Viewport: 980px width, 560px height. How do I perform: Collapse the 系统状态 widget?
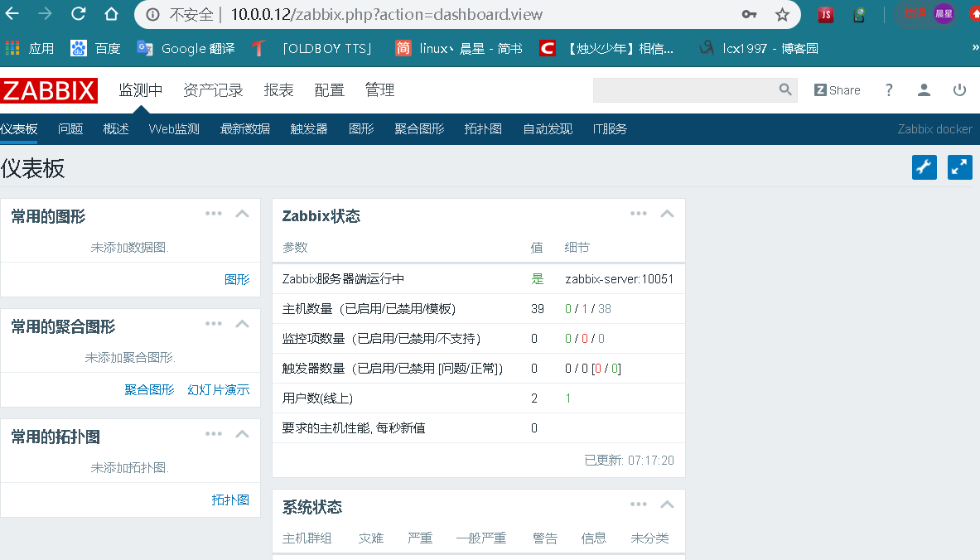[667, 504]
